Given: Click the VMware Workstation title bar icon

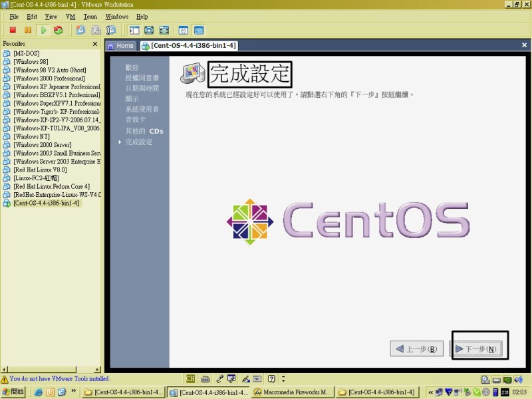Looking at the screenshot, I should coord(5,5).
